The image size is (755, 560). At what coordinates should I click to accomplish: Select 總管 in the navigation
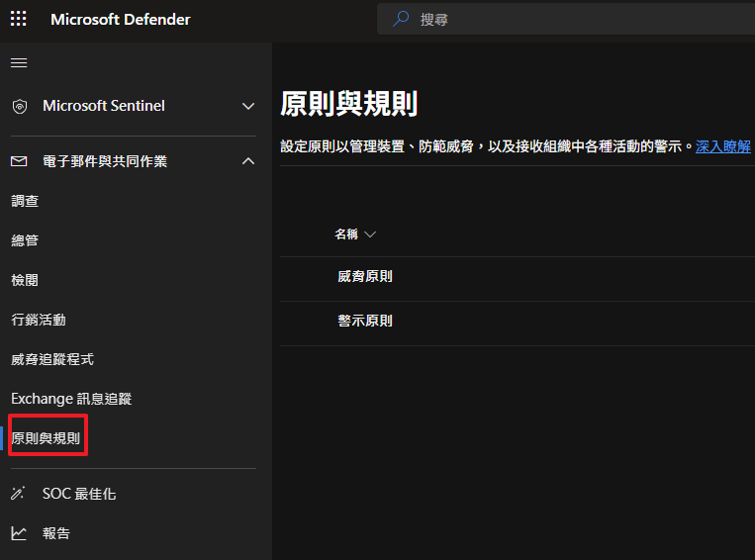(25, 240)
